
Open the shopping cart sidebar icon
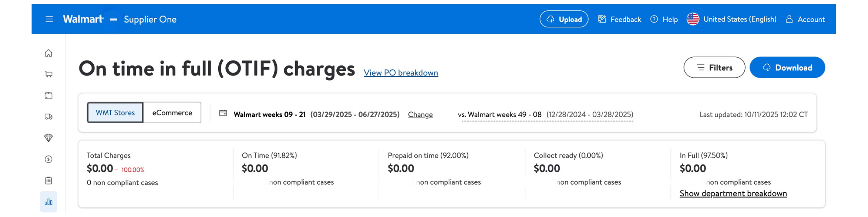(x=49, y=74)
